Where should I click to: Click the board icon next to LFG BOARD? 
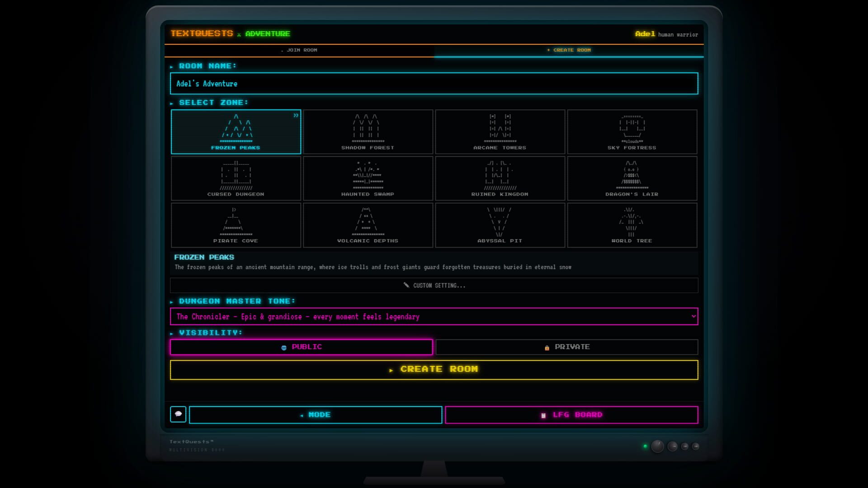[x=542, y=414]
